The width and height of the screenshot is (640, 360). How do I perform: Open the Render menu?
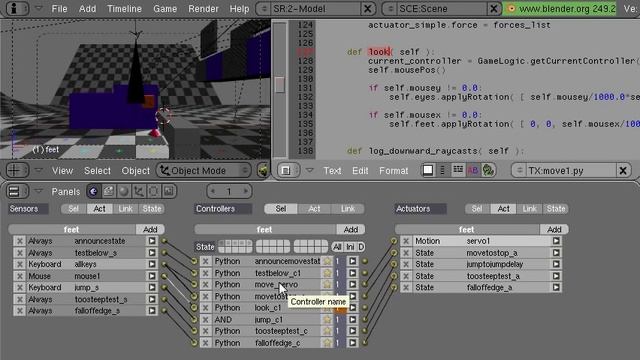[203, 9]
